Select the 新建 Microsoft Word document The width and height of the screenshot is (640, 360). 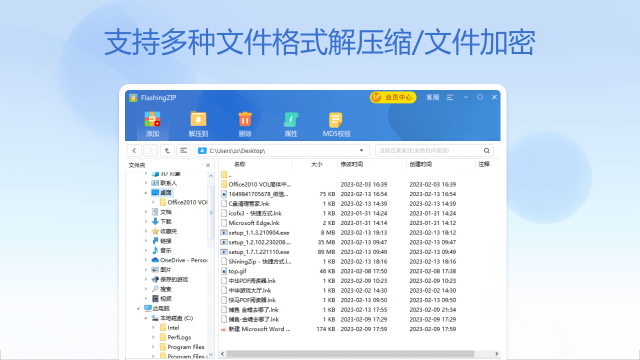pos(259,329)
